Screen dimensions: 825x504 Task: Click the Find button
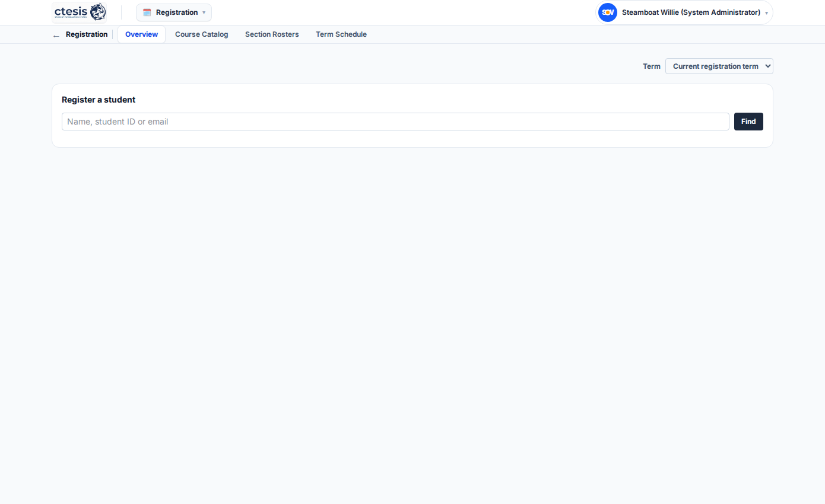pyautogui.click(x=748, y=122)
